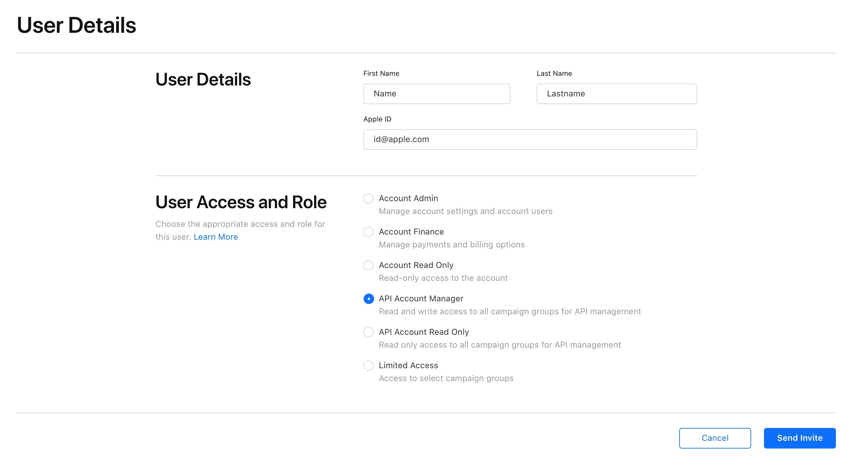Choose the Account Finance role option

tap(368, 232)
